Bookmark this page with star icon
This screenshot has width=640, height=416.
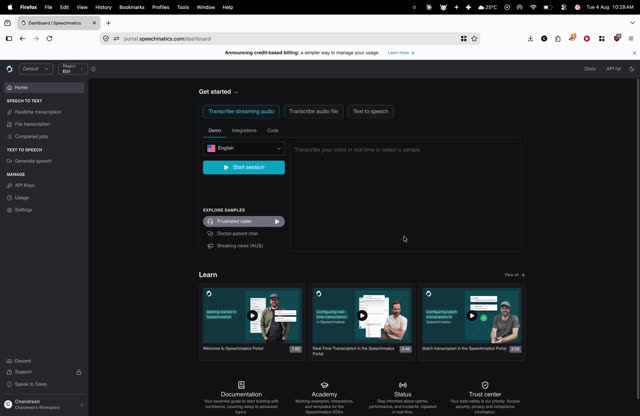tap(474, 38)
